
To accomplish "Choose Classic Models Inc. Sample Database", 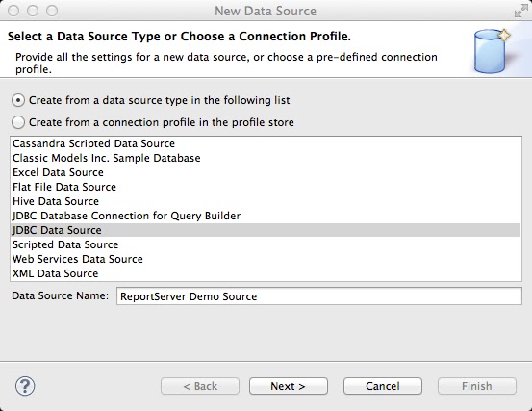I will [266, 158].
